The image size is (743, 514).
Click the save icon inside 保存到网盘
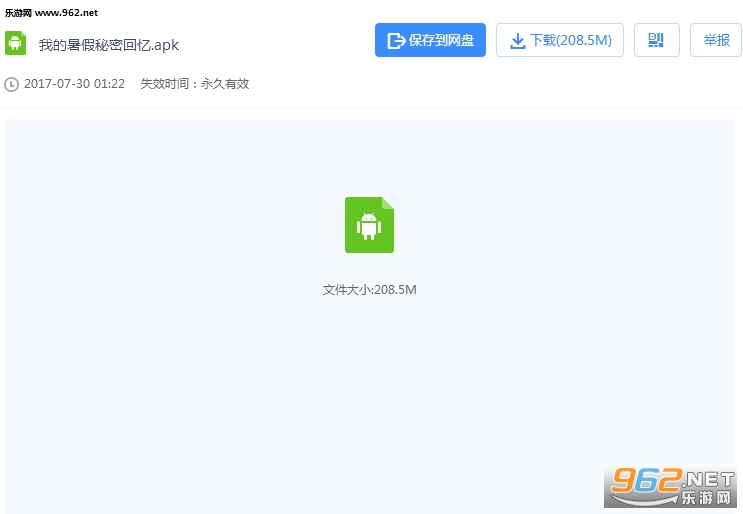pyautogui.click(x=396, y=41)
